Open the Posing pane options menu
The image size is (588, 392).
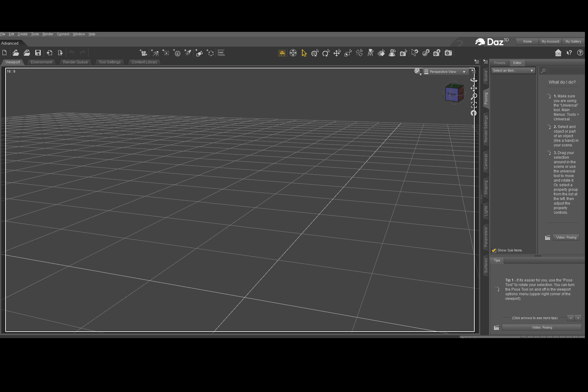point(486,62)
